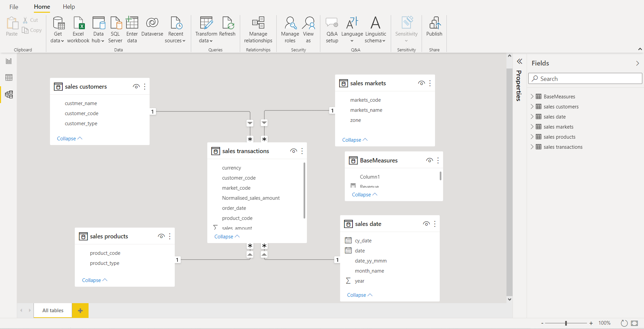Viewport: 644px width, 329px height.
Task: Open Q&A setup
Action: [x=332, y=30]
